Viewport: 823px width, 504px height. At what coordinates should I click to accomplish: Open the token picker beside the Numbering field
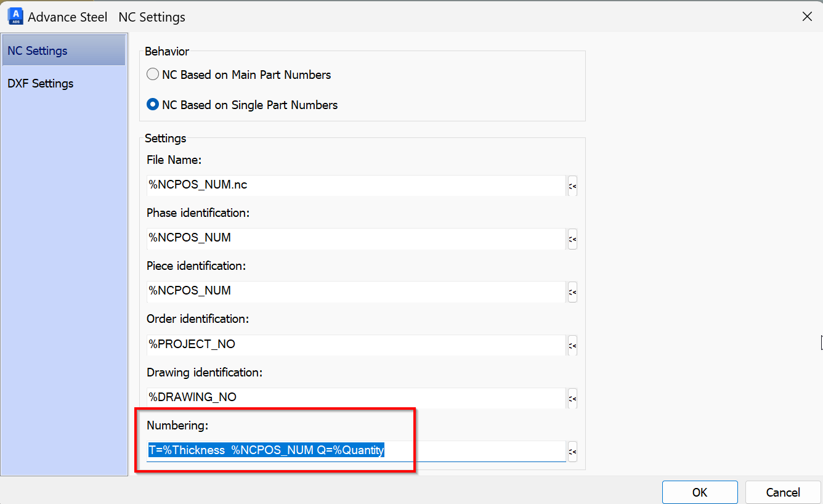[572, 451]
